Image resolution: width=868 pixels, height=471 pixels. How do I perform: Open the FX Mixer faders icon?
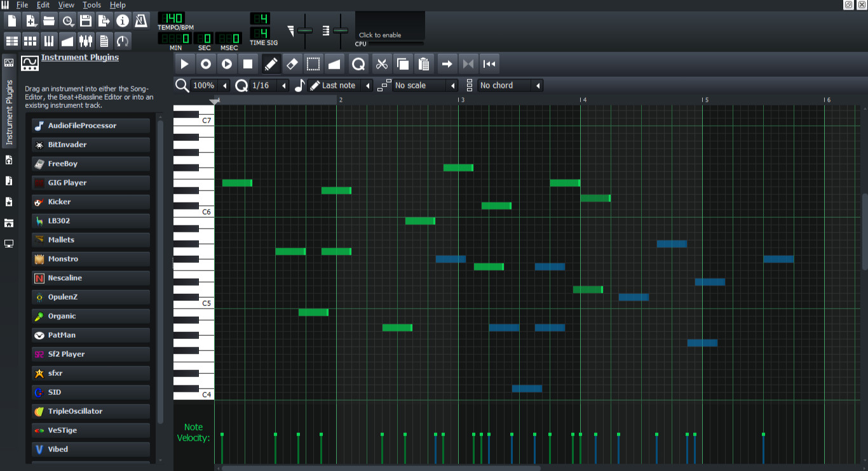tap(86, 41)
